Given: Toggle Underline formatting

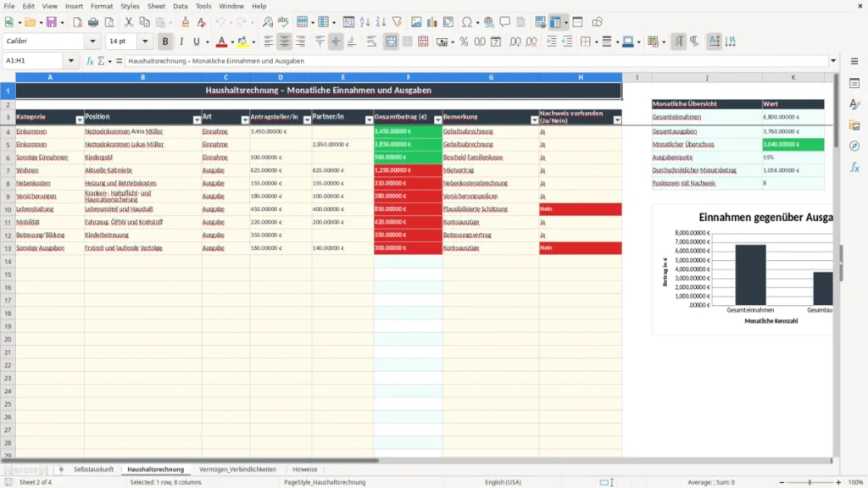Looking at the screenshot, I should (196, 42).
